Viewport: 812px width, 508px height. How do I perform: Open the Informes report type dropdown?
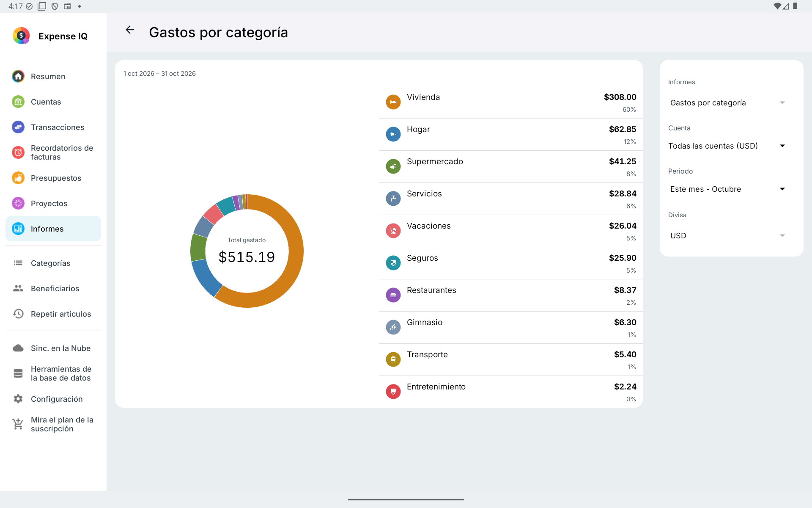click(x=727, y=103)
